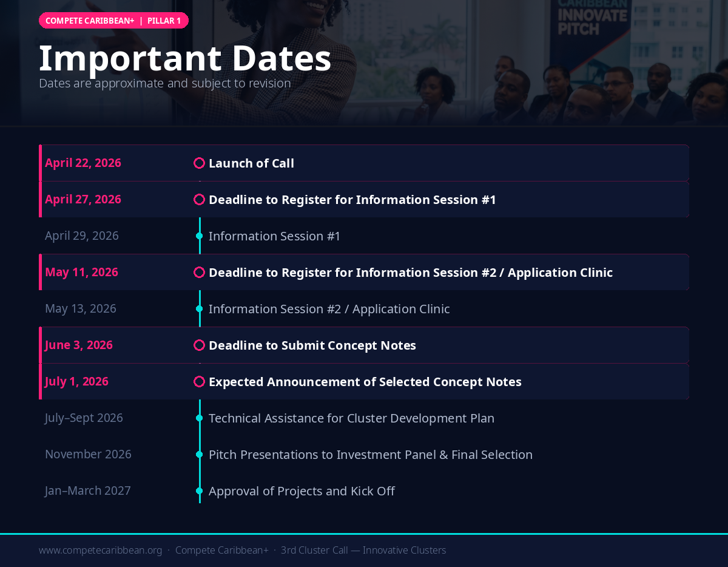Click Expected Announcement of Selected Concept Notes text
The width and height of the screenshot is (728, 567).
click(365, 381)
